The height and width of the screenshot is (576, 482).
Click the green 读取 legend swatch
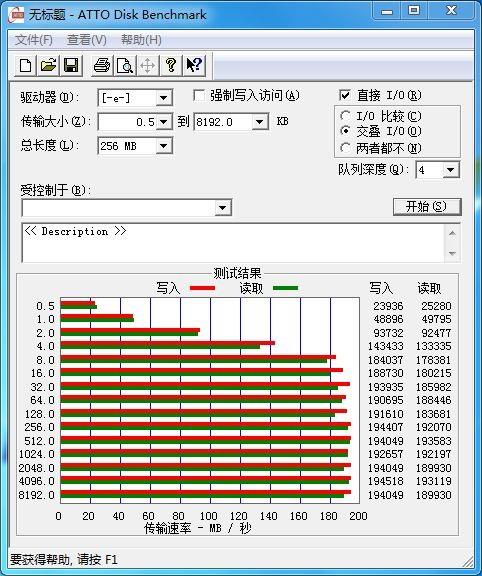tap(285, 288)
